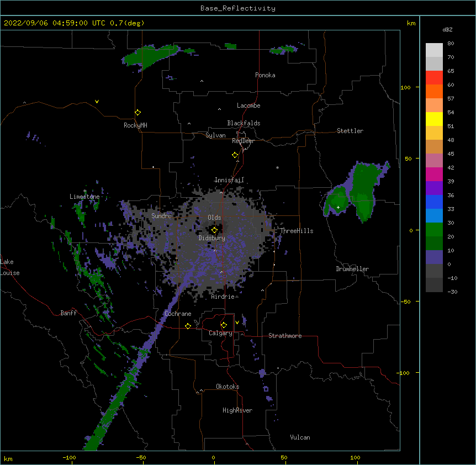476x465 pixels.
Task: Select the radar site diamond between Olds and Didsbury
Action: coord(214,230)
